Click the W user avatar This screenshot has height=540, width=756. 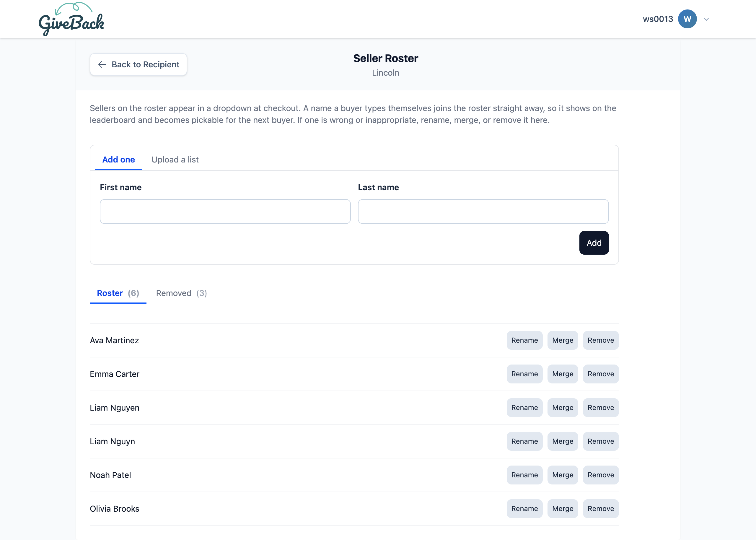coord(687,19)
